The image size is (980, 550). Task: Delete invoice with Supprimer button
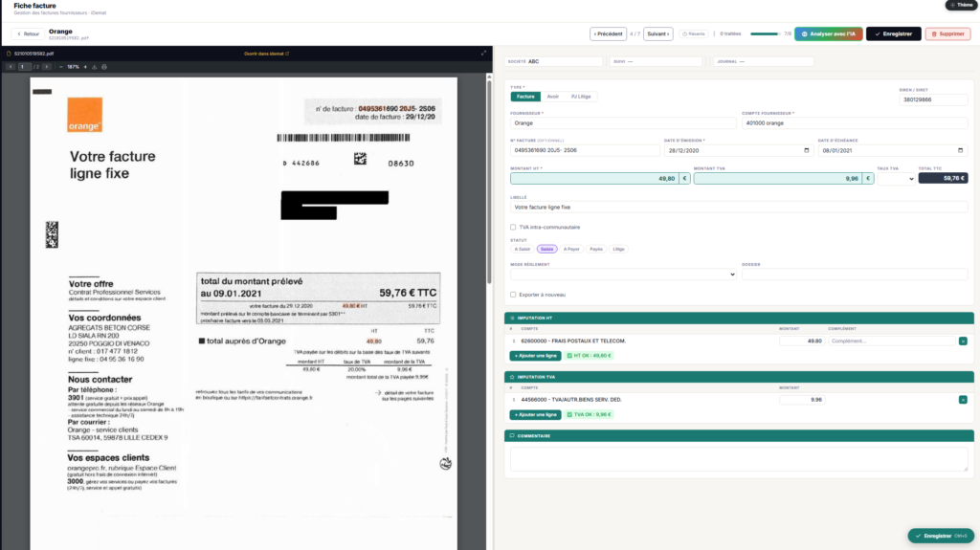947,33
